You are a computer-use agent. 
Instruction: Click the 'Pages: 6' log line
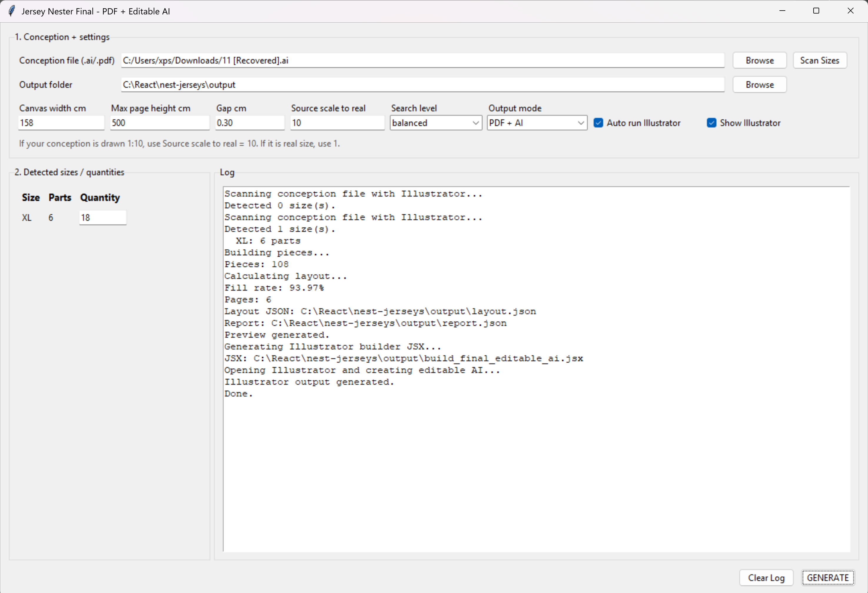[x=248, y=300]
